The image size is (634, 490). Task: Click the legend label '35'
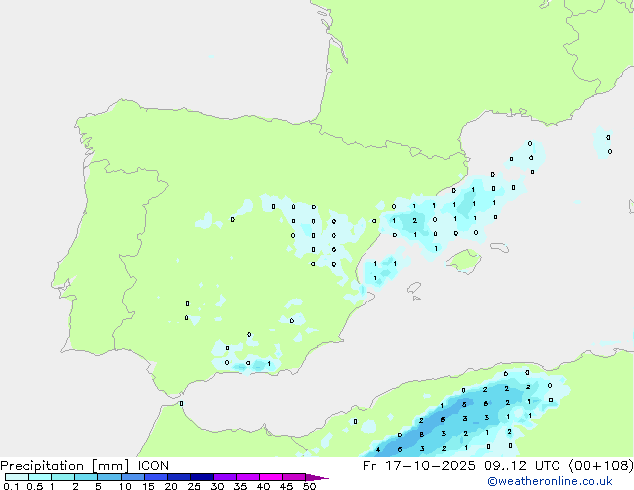240,486
